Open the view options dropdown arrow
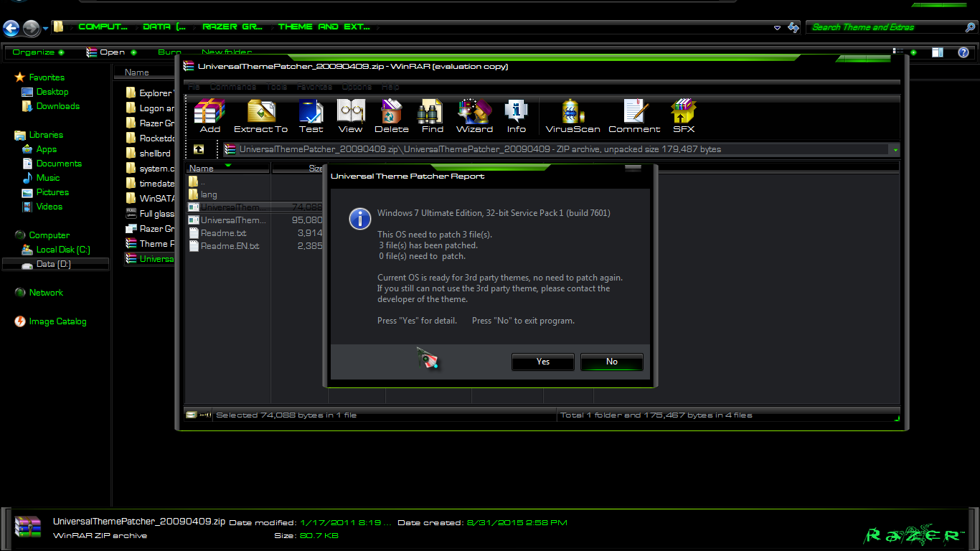The image size is (980, 551). (913, 52)
